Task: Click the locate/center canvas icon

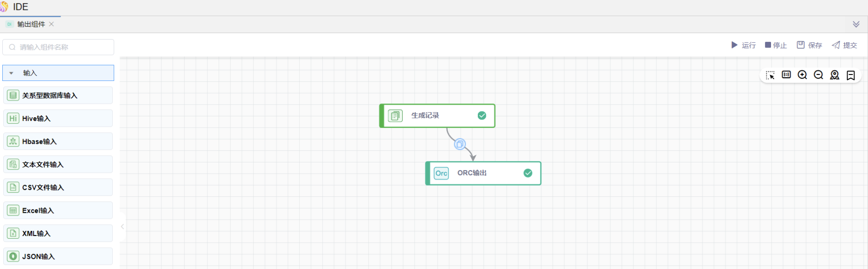Action: click(834, 75)
